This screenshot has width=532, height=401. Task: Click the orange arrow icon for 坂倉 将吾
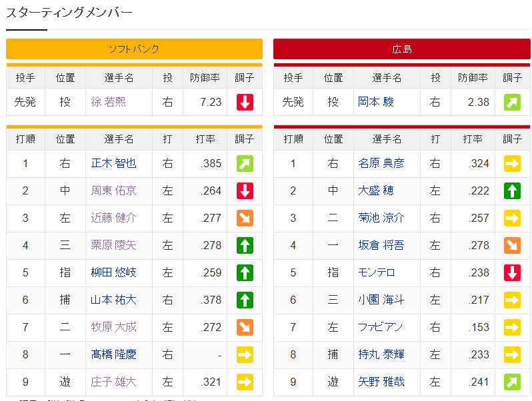(x=512, y=245)
